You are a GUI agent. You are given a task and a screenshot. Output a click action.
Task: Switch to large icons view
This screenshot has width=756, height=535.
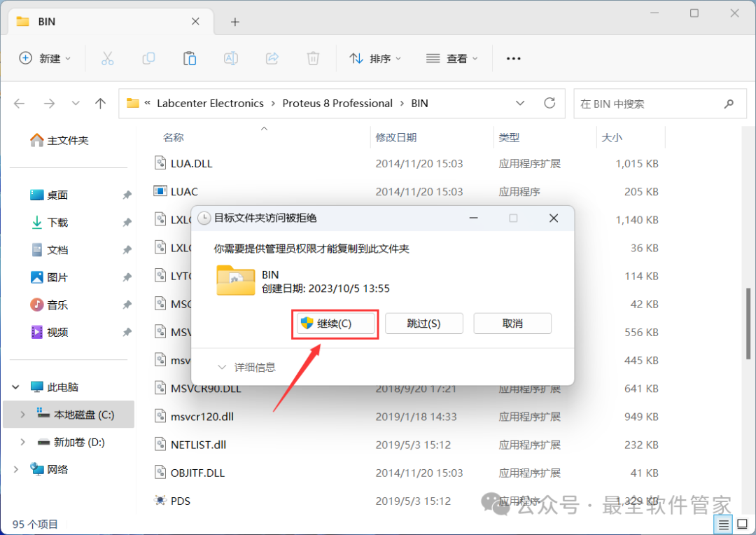pyautogui.click(x=743, y=524)
